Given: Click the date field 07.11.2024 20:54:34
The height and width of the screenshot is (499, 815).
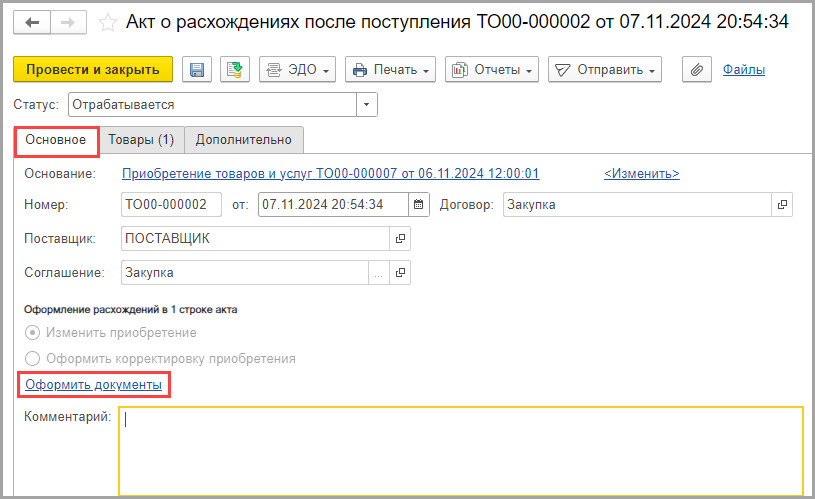Looking at the screenshot, I should point(333,204).
